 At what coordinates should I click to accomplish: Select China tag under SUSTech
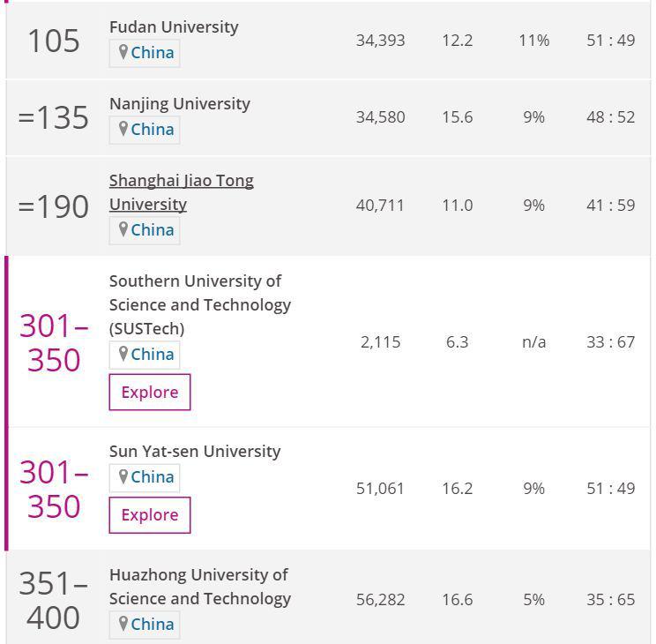153,355
